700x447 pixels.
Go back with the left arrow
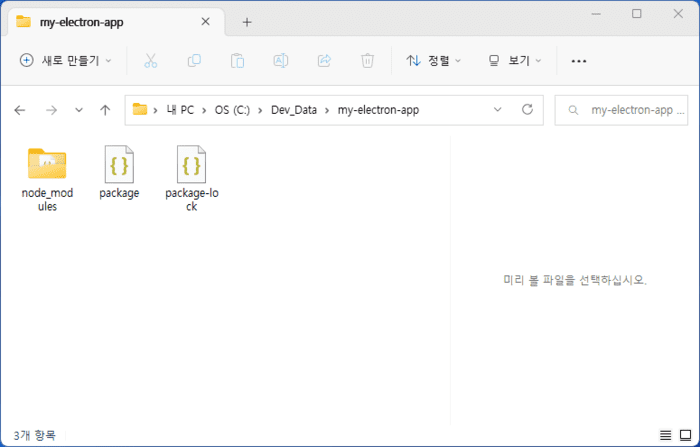point(20,110)
